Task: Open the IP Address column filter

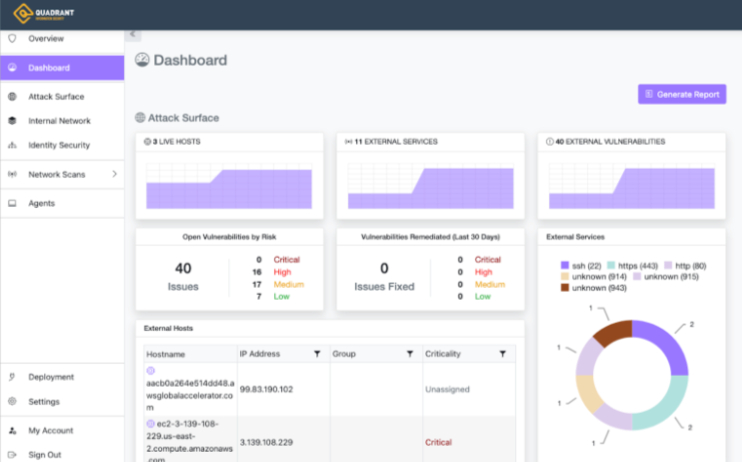Action: 317,354
